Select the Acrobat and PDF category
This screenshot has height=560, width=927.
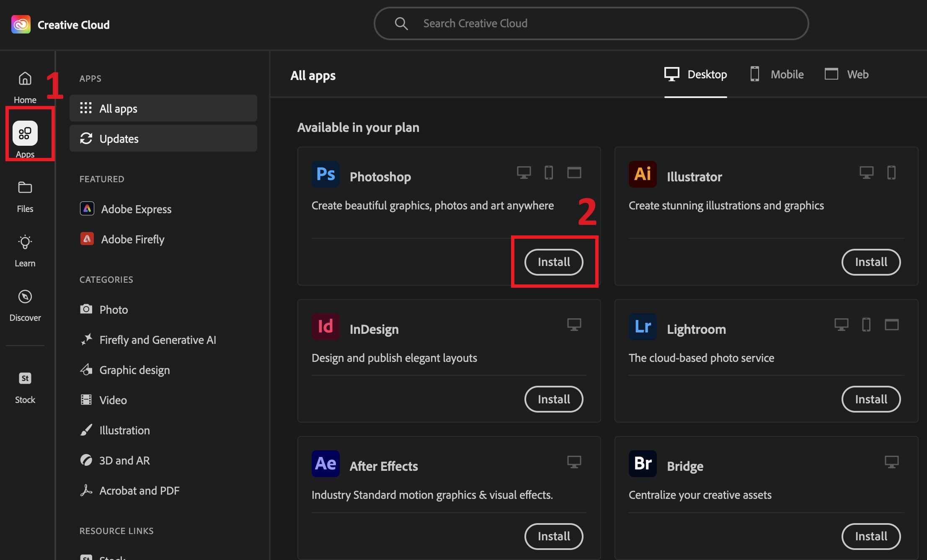139,490
